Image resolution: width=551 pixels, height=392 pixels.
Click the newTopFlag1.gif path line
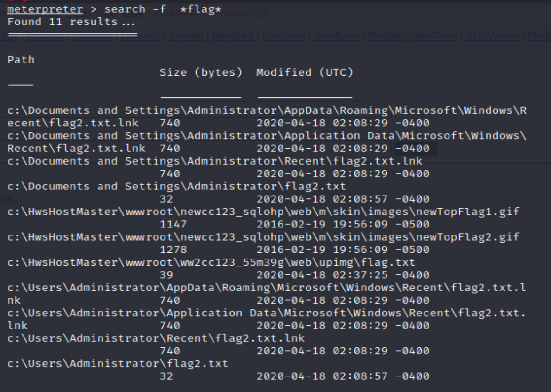coord(263,212)
